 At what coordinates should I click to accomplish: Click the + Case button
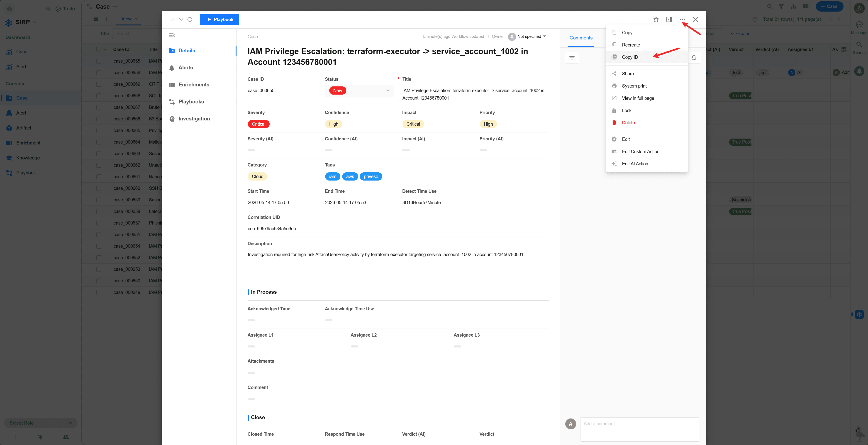coord(829,6)
